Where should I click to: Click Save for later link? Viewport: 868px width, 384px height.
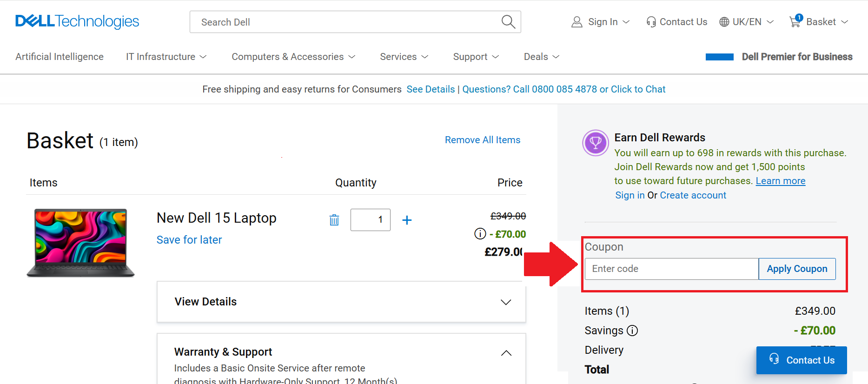tap(189, 240)
